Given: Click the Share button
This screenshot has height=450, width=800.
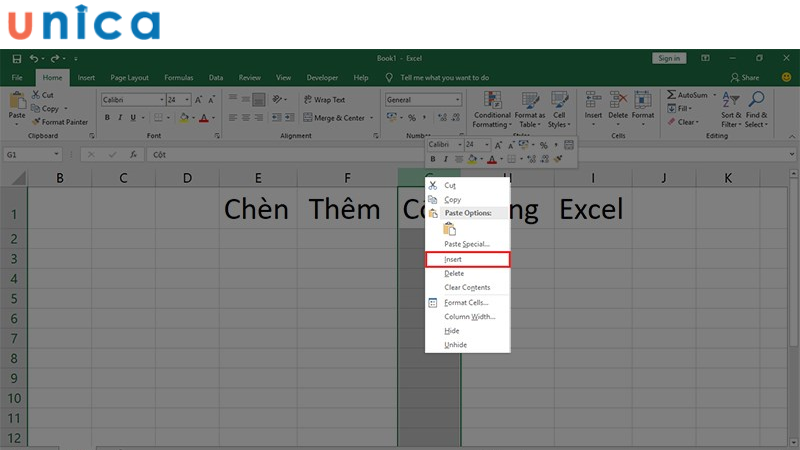Looking at the screenshot, I should pos(745,77).
